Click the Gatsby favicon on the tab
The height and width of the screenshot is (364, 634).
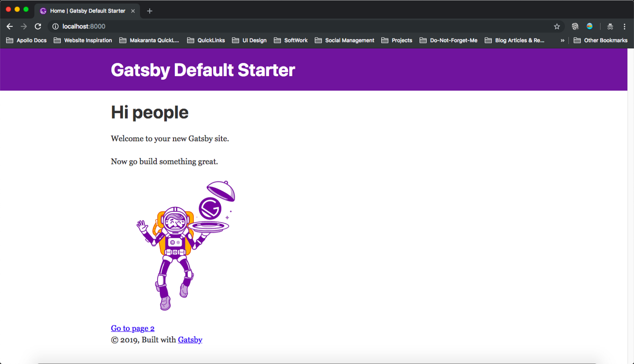pos(43,11)
